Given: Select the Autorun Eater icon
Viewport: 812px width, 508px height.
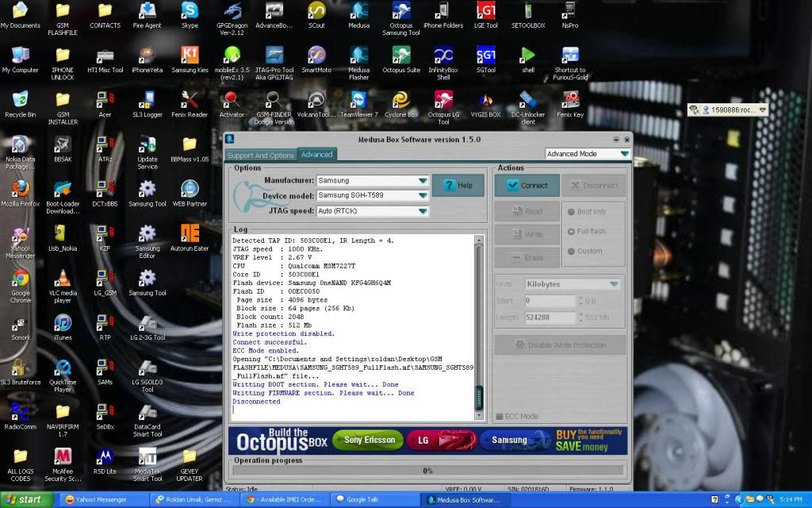Looking at the screenshot, I should tap(190, 238).
